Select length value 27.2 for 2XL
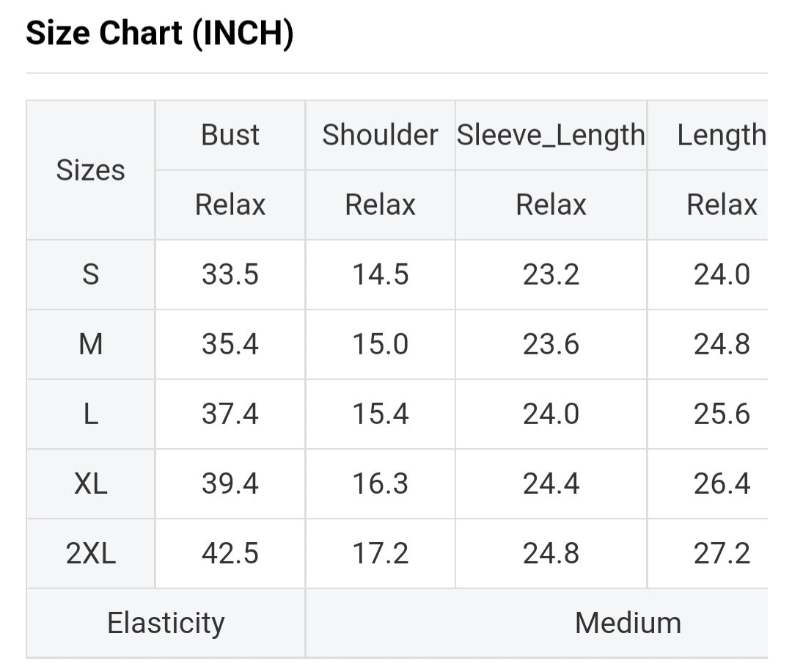Viewport: 792px width, 672px height. (x=722, y=554)
